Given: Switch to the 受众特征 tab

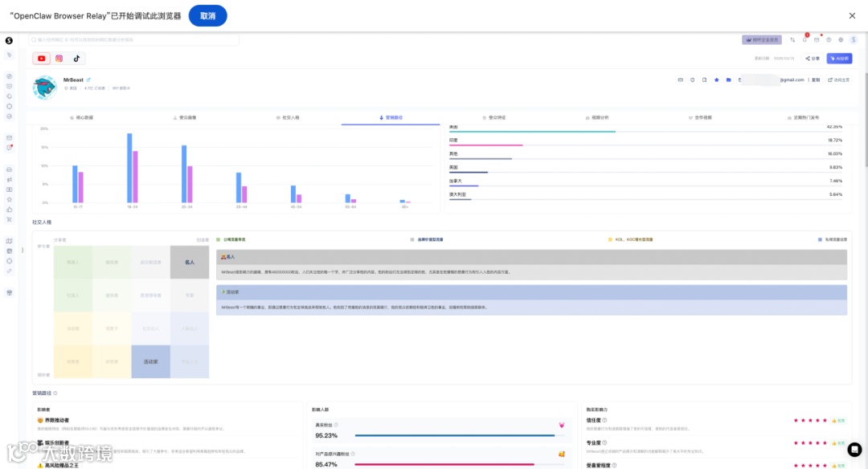Looking at the screenshot, I should [493, 117].
